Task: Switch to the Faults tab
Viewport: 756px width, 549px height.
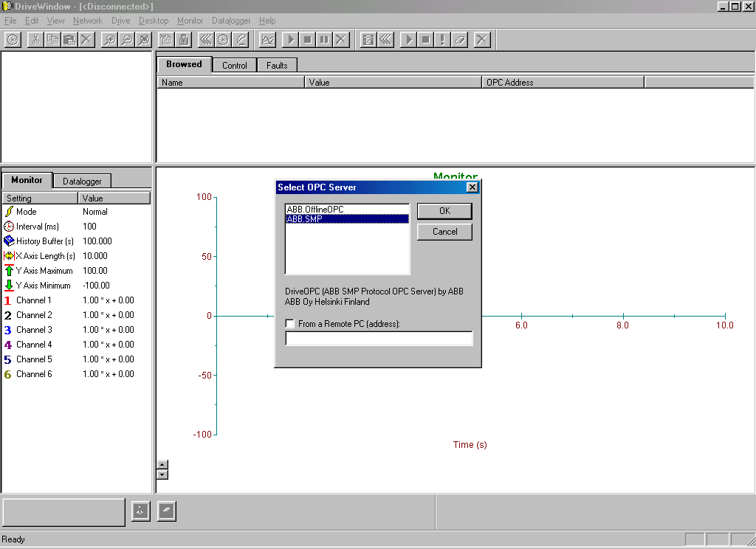Action: click(277, 66)
